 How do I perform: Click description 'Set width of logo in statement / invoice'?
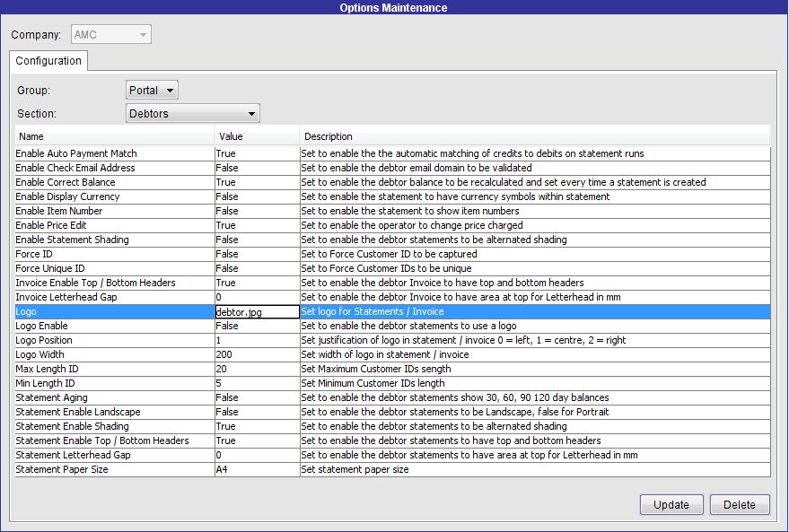pyautogui.click(x=385, y=354)
